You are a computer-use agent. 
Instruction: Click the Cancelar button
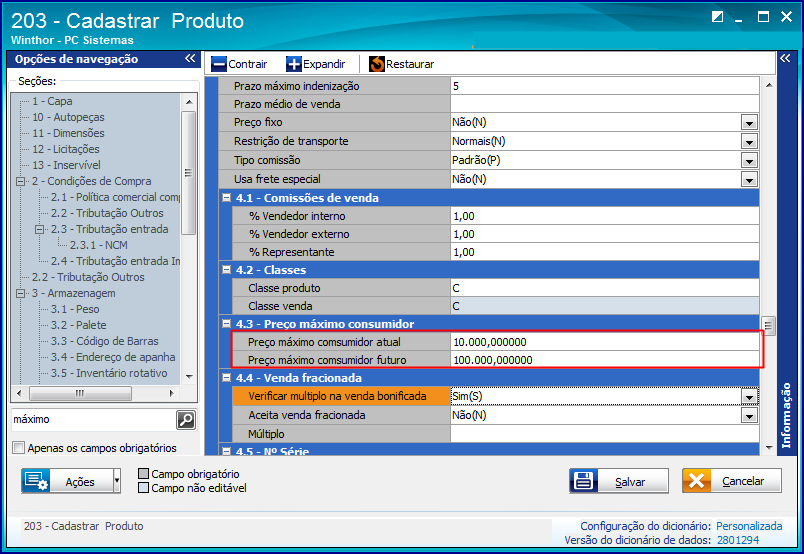732,481
